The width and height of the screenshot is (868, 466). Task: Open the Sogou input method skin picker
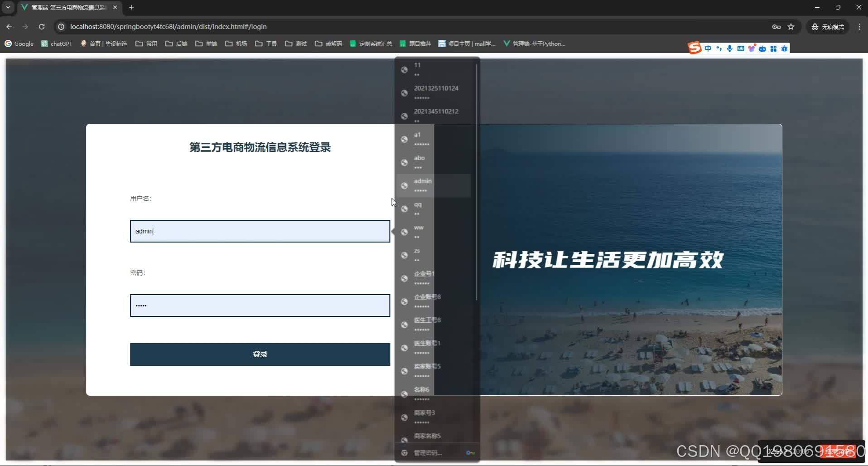click(x=752, y=49)
